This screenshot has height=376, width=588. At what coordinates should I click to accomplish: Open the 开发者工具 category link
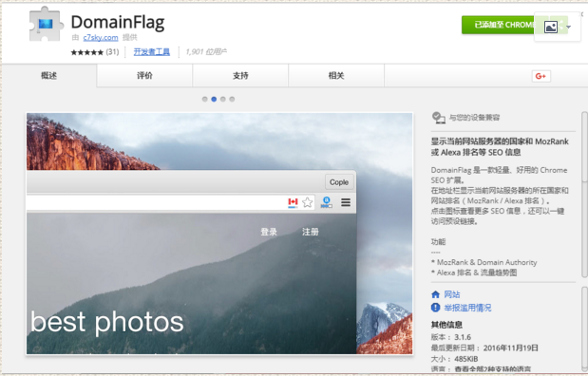tap(151, 51)
